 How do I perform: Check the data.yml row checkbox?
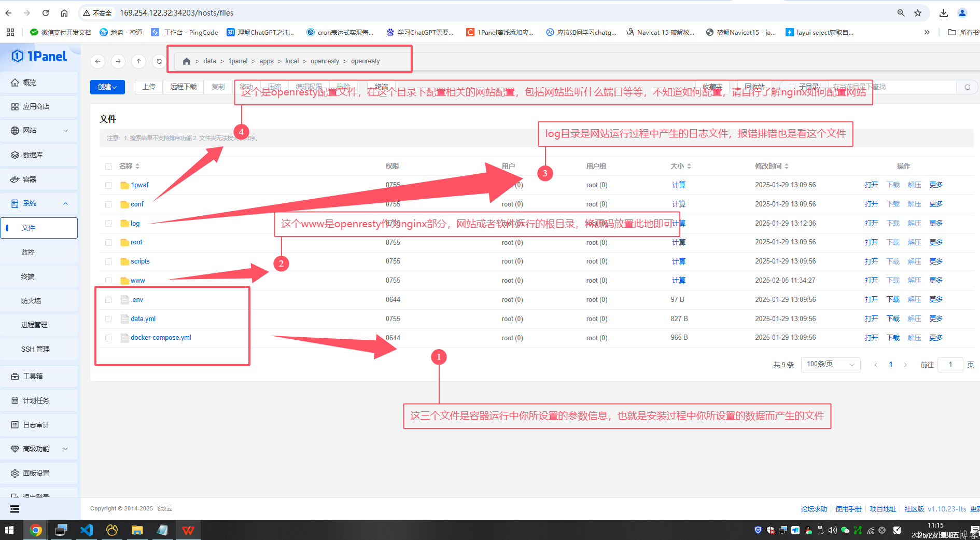pyautogui.click(x=108, y=319)
